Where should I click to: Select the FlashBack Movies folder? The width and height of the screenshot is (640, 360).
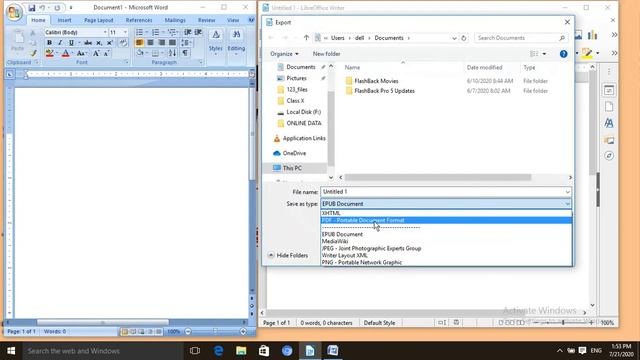[376, 81]
